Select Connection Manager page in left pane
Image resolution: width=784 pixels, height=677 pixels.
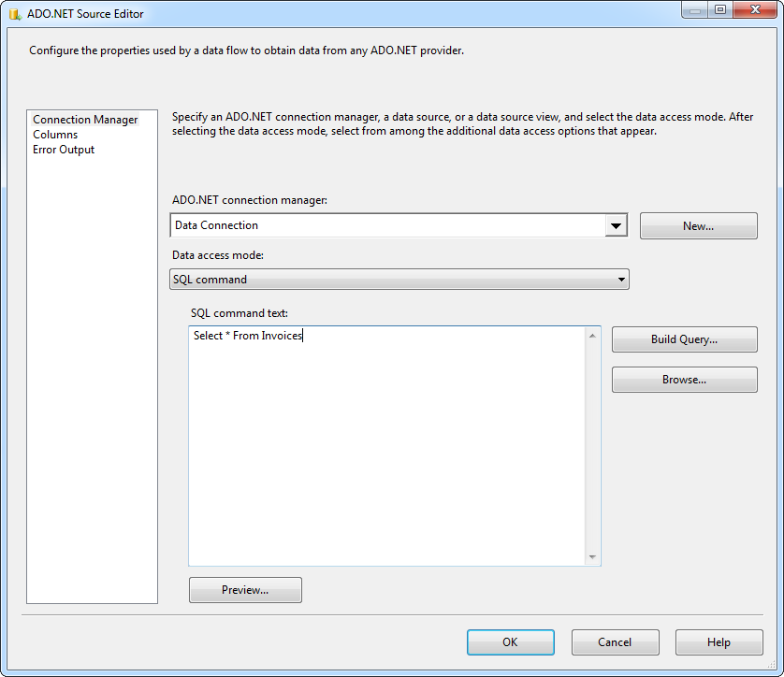click(x=85, y=120)
